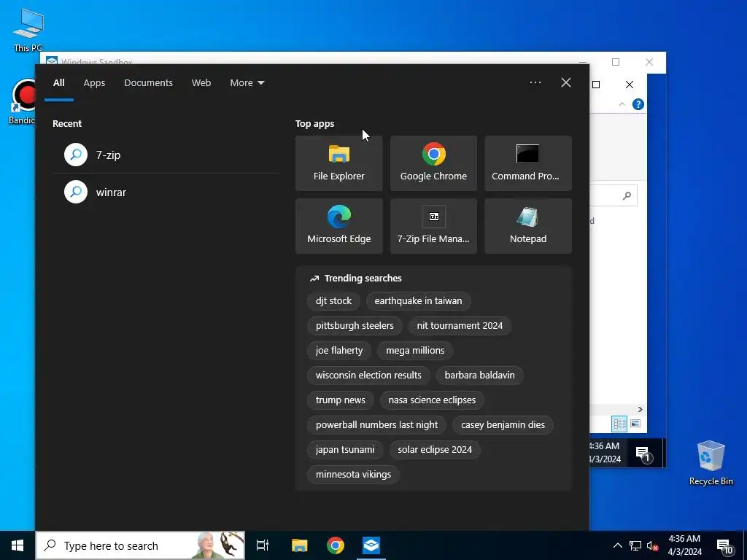Switch to the Apps search tab
Image resolution: width=747 pixels, height=560 pixels.
pos(94,82)
